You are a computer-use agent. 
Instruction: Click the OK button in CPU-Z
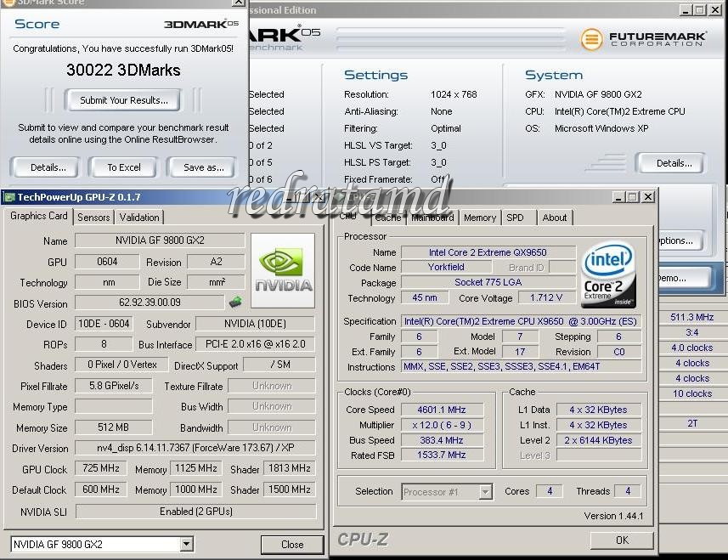click(x=622, y=540)
